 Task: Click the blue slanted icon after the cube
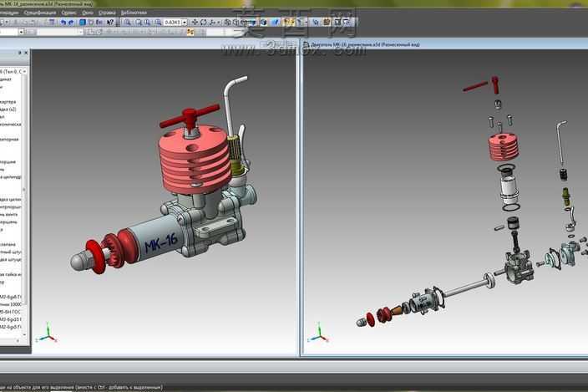click(x=276, y=23)
